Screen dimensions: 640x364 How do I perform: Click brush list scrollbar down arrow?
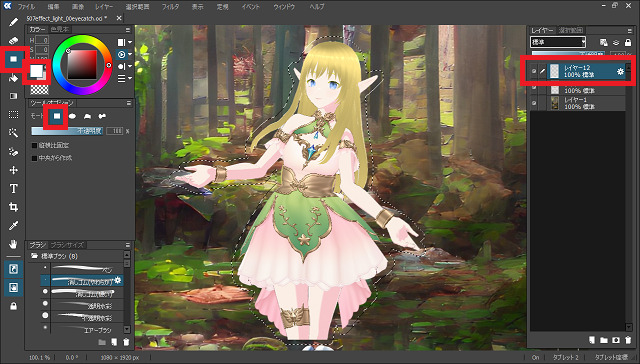[x=127, y=329]
